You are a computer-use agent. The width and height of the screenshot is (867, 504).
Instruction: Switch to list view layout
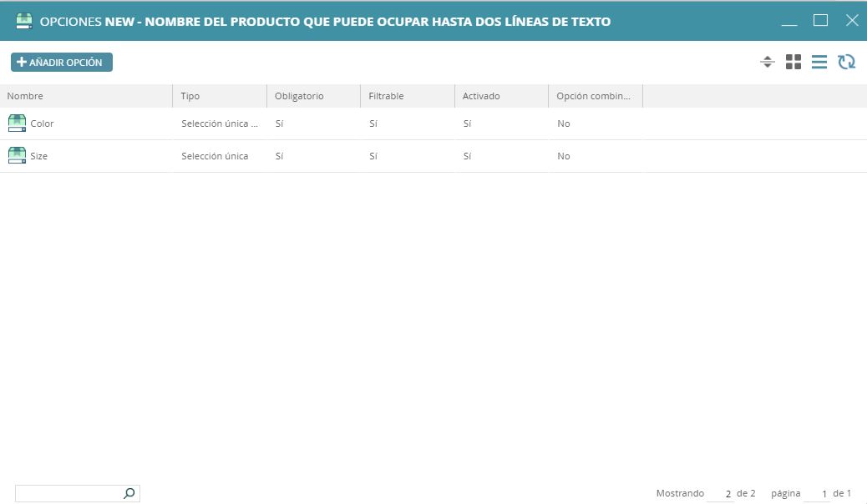[x=819, y=63]
